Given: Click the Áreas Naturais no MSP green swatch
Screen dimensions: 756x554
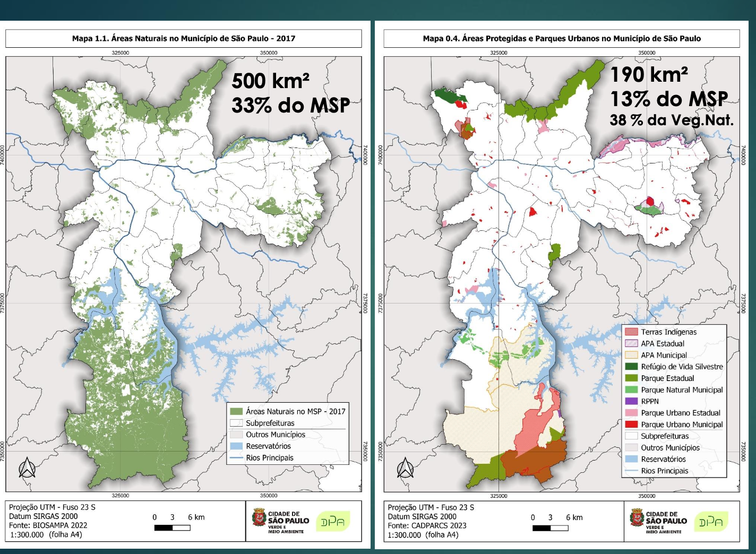Looking at the screenshot, I should click(x=236, y=411).
